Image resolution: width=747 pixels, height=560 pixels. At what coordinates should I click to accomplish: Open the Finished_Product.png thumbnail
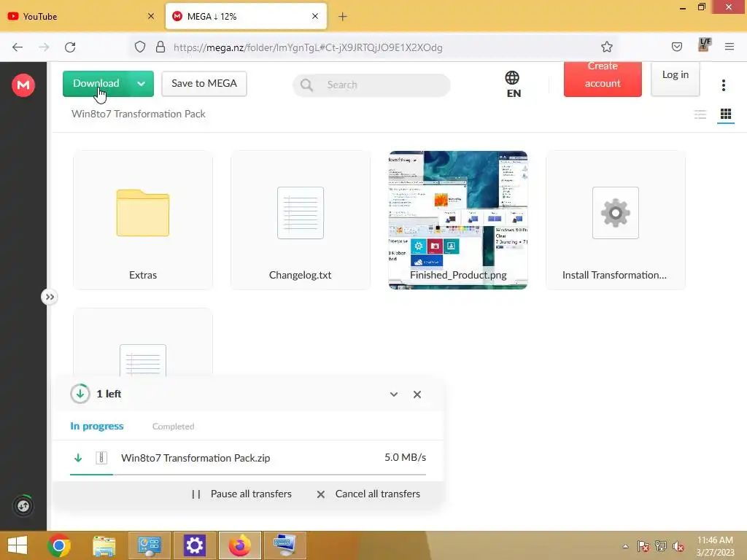point(458,220)
